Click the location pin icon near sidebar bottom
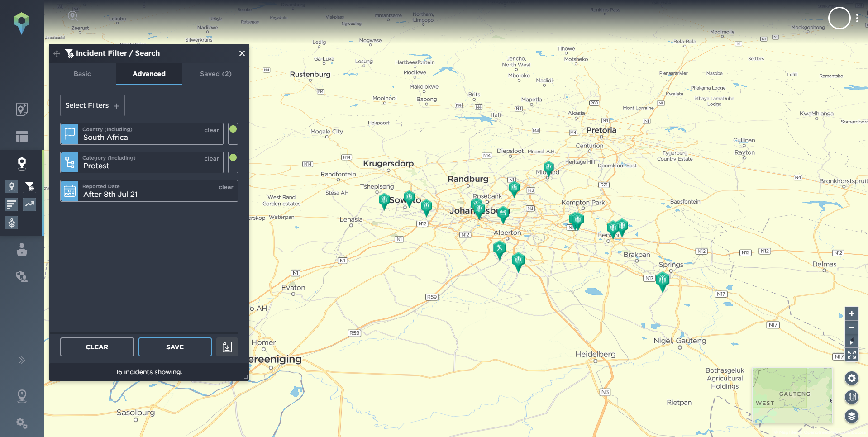868x437 pixels. tap(22, 396)
